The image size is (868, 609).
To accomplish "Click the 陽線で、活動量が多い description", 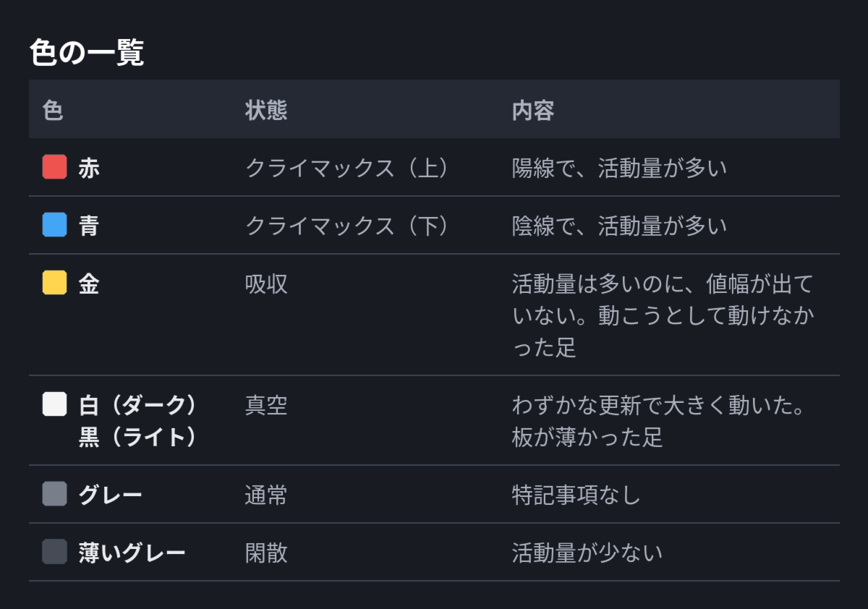I will (619, 168).
